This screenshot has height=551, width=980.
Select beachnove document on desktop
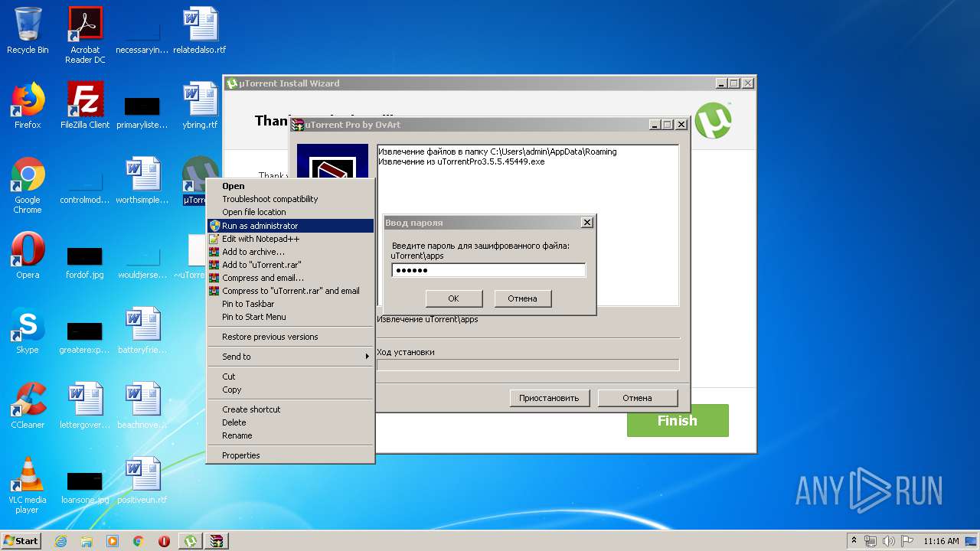point(142,406)
